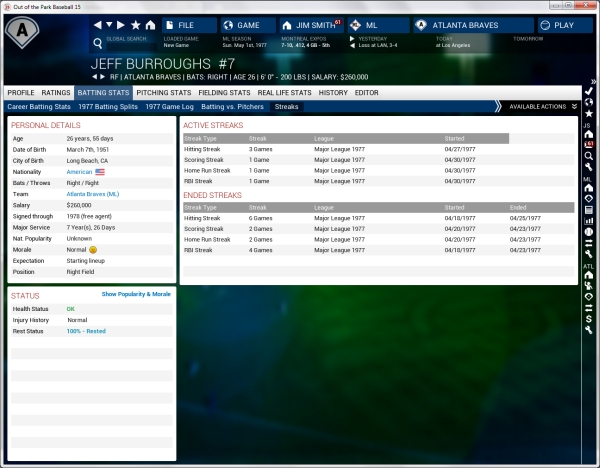
Task: Click the ML section home icon
Action: (589, 188)
